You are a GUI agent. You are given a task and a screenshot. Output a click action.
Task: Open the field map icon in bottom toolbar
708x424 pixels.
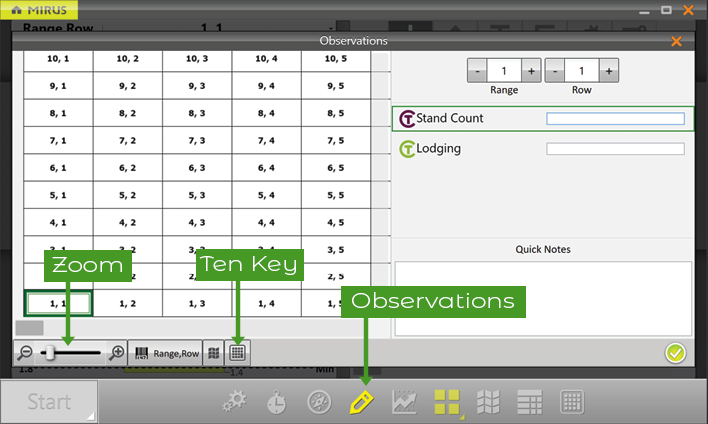click(488, 402)
